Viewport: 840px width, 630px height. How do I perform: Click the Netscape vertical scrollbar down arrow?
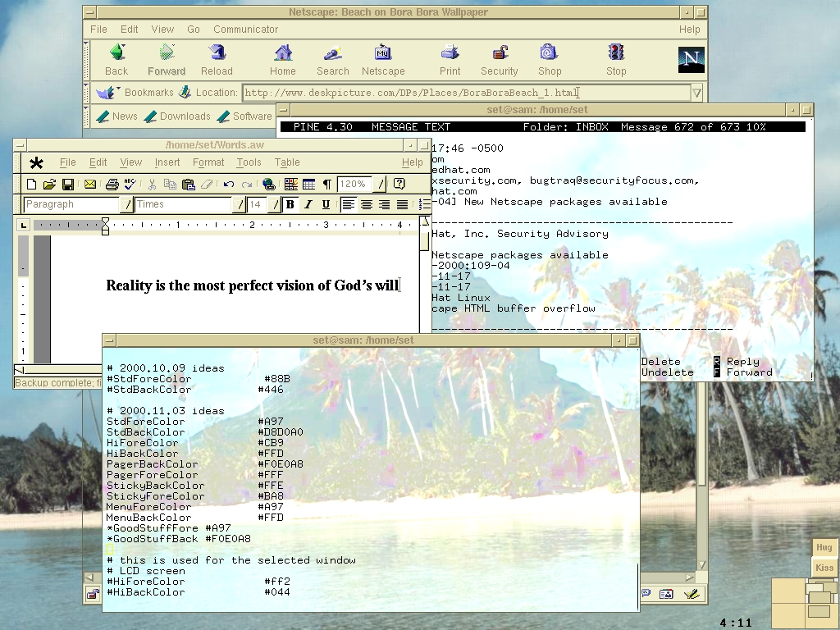pyautogui.click(x=702, y=566)
